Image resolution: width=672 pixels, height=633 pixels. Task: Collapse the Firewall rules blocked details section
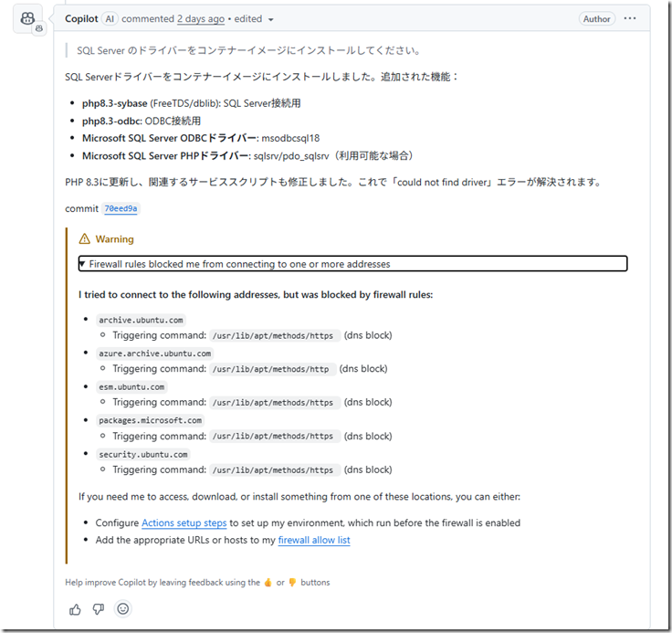point(352,264)
